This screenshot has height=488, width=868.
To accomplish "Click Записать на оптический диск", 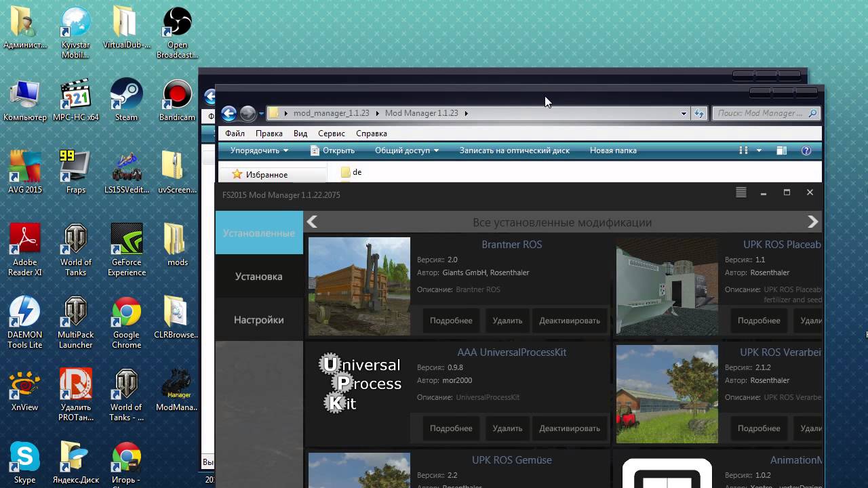I will (x=515, y=150).
